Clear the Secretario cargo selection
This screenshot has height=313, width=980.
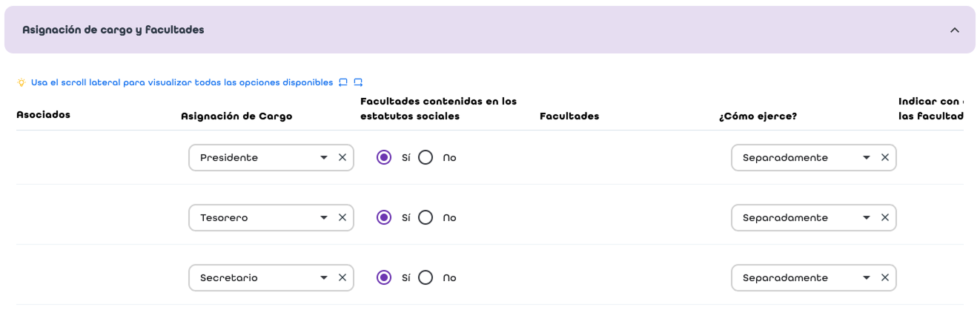click(x=342, y=277)
